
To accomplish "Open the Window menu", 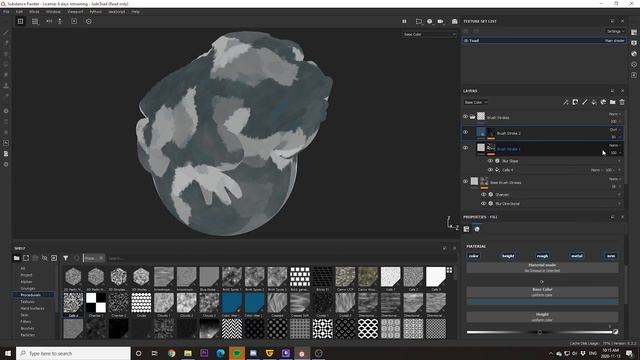I will tap(53, 12).
